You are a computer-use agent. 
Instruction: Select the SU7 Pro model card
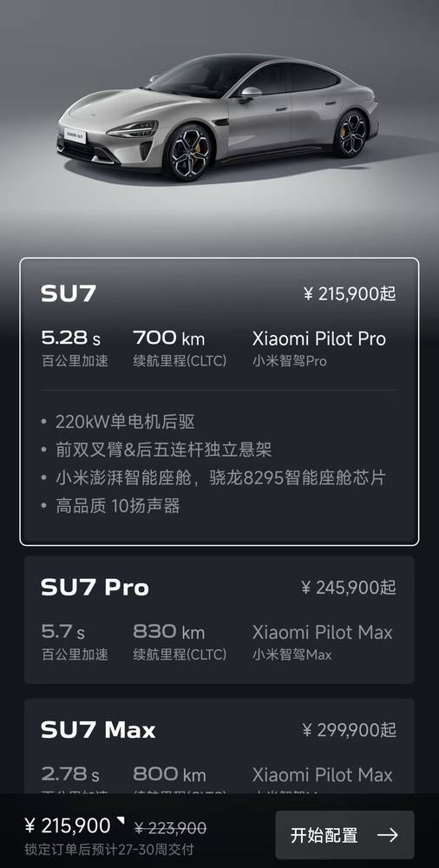(x=219, y=620)
